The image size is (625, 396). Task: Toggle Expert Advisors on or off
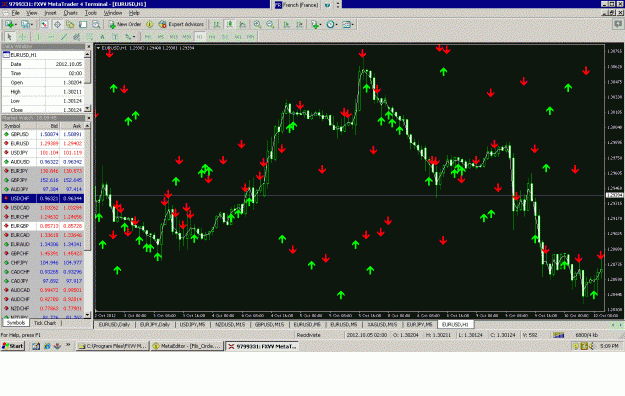pos(181,24)
